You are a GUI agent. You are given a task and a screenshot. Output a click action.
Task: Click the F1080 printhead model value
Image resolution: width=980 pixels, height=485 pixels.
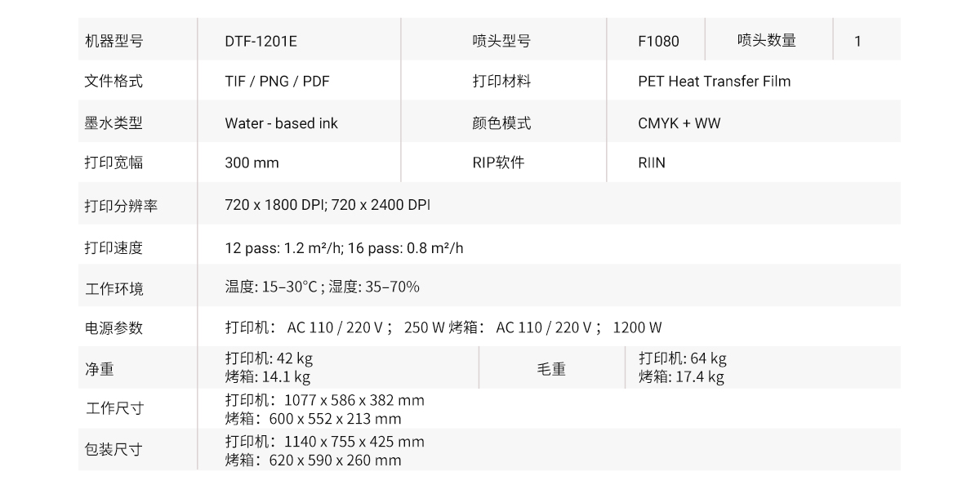tap(658, 41)
